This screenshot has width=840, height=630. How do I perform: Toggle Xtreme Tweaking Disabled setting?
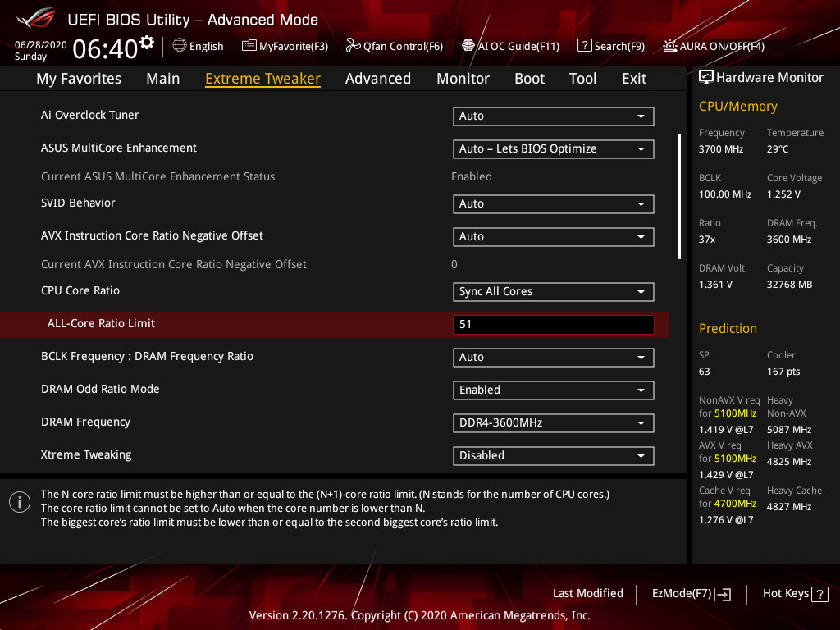coord(553,455)
